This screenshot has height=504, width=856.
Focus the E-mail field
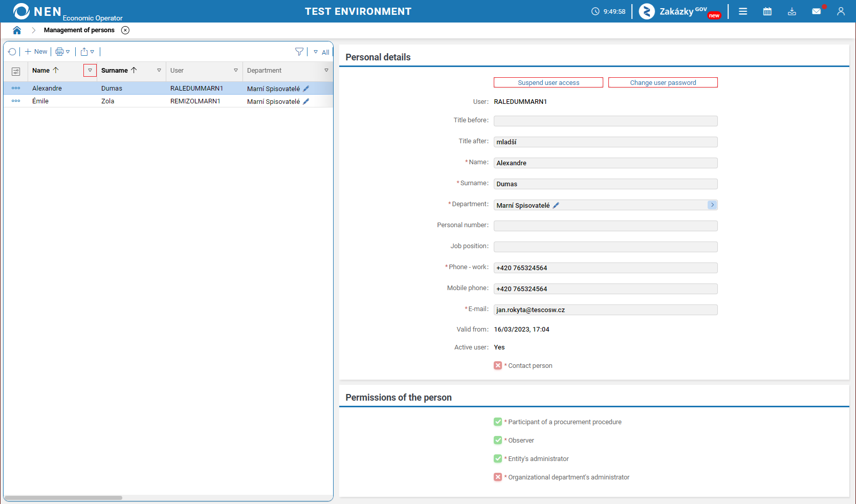(x=606, y=310)
